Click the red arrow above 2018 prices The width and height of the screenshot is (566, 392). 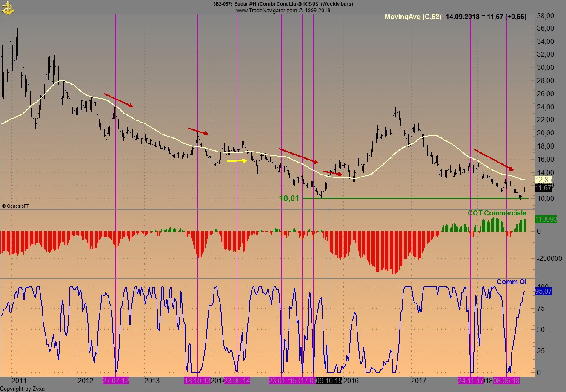(x=494, y=159)
